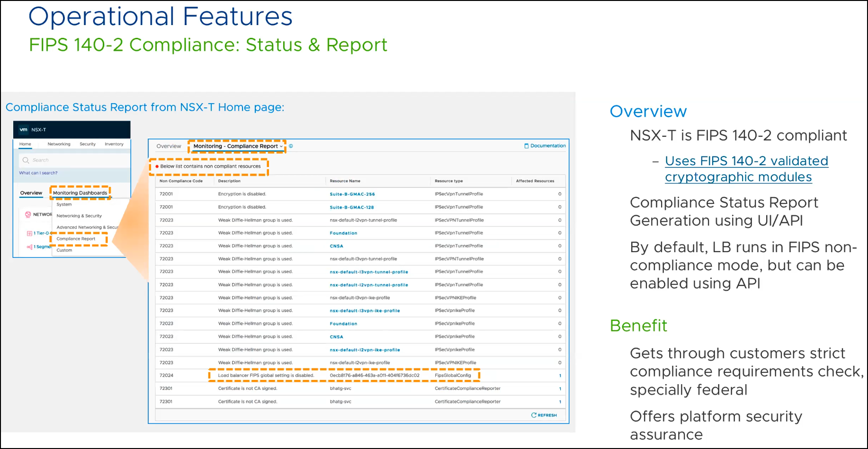
Task: Choose Custom from Monitoring Dashboards menu
Action: [x=64, y=250]
